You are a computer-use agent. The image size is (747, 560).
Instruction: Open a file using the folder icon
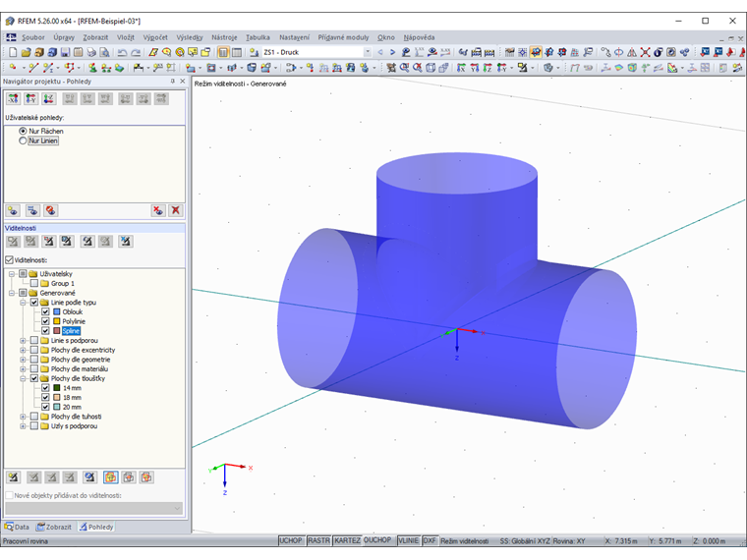tap(26, 52)
